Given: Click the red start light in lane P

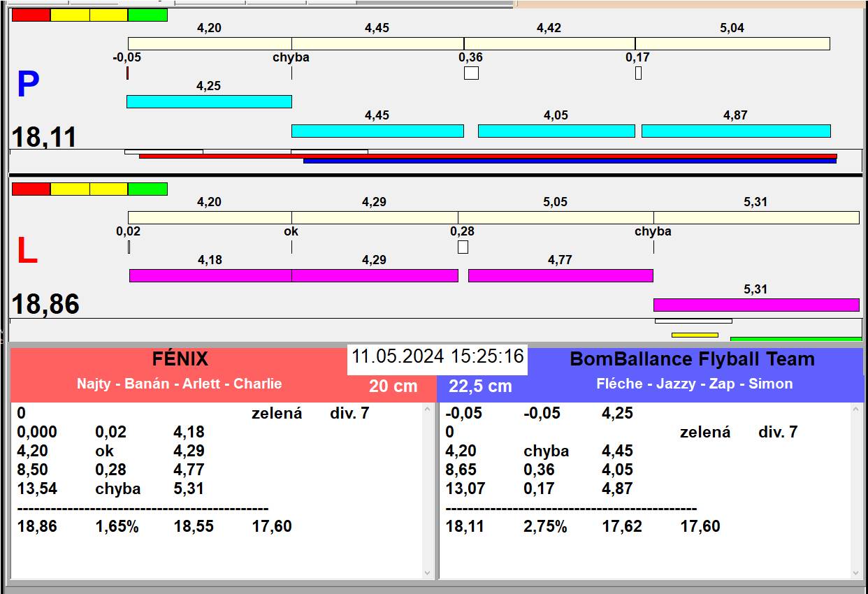Looking at the screenshot, I should click(31, 15).
